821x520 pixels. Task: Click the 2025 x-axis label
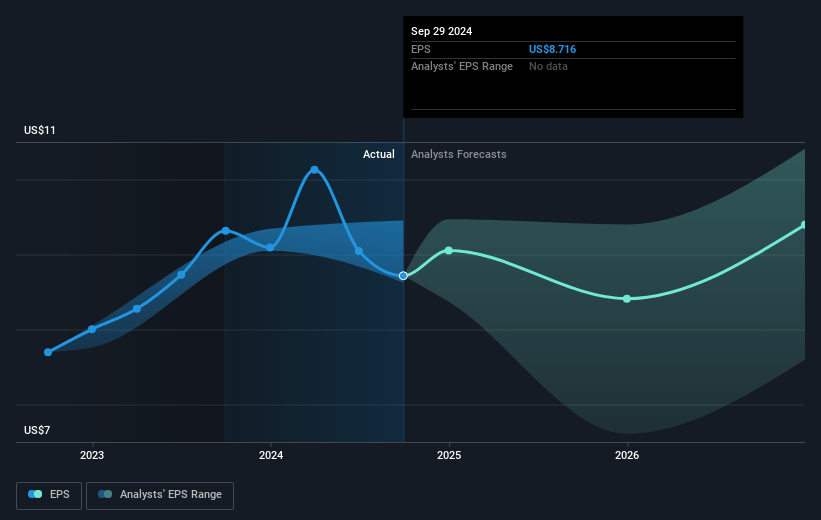[x=449, y=456]
